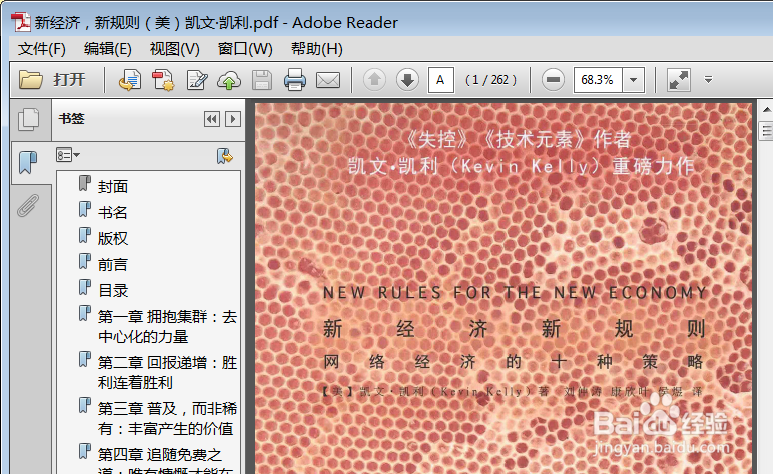Open the 编辑(E) menu

pyautogui.click(x=107, y=49)
